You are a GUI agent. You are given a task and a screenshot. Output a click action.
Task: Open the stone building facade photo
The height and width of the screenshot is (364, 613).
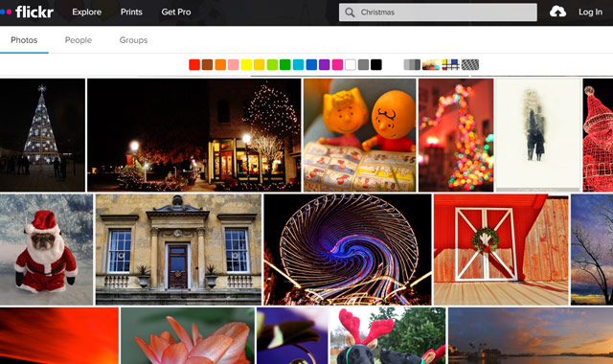(x=178, y=249)
